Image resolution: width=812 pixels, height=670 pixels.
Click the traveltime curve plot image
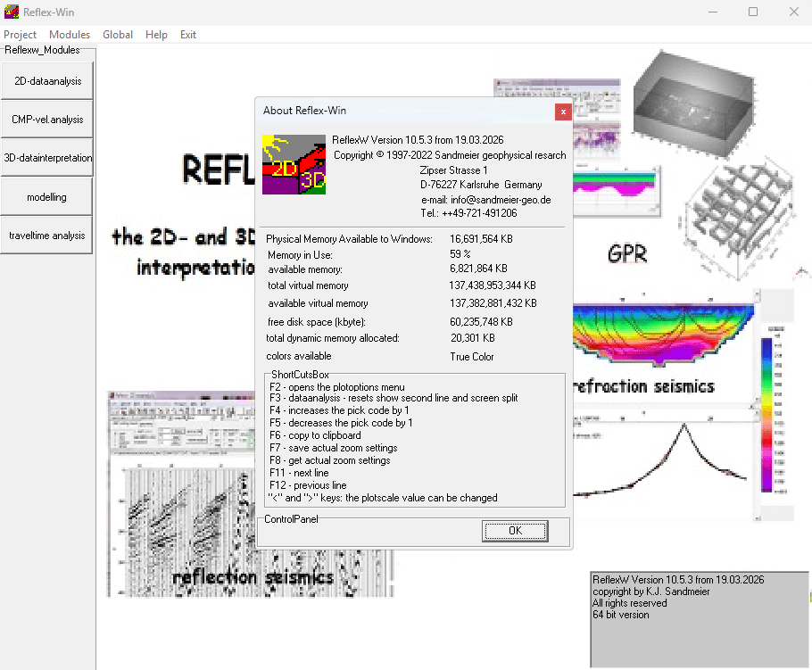click(663, 459)
